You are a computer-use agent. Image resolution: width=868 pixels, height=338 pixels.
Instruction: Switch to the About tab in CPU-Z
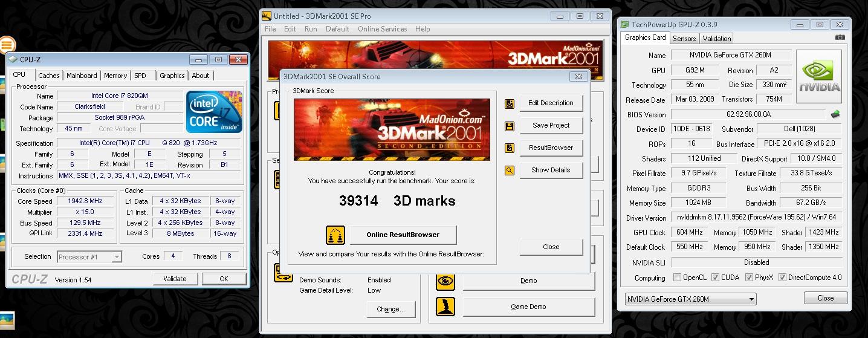[201, 76]
